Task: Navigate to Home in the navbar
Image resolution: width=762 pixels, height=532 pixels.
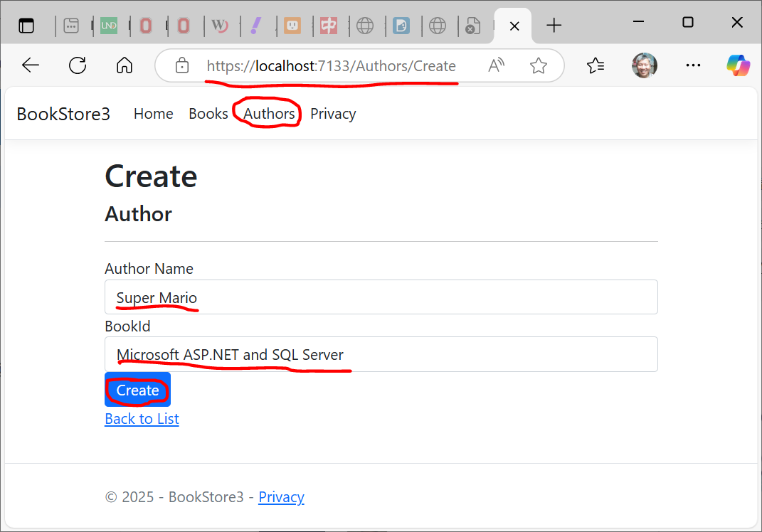Action: [154, 114]
